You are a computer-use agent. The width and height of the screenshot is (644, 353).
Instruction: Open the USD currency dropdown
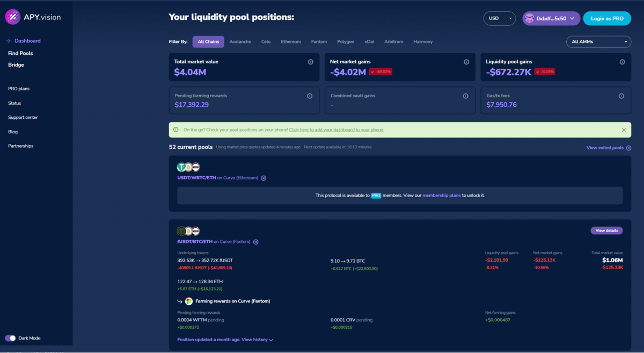499,18
